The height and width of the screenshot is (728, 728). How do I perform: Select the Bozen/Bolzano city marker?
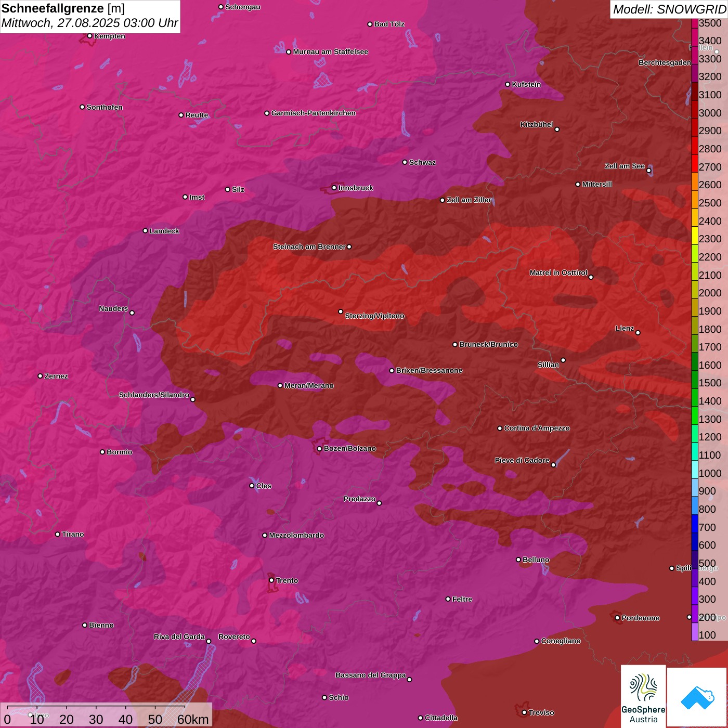click(x=320, y=449)
